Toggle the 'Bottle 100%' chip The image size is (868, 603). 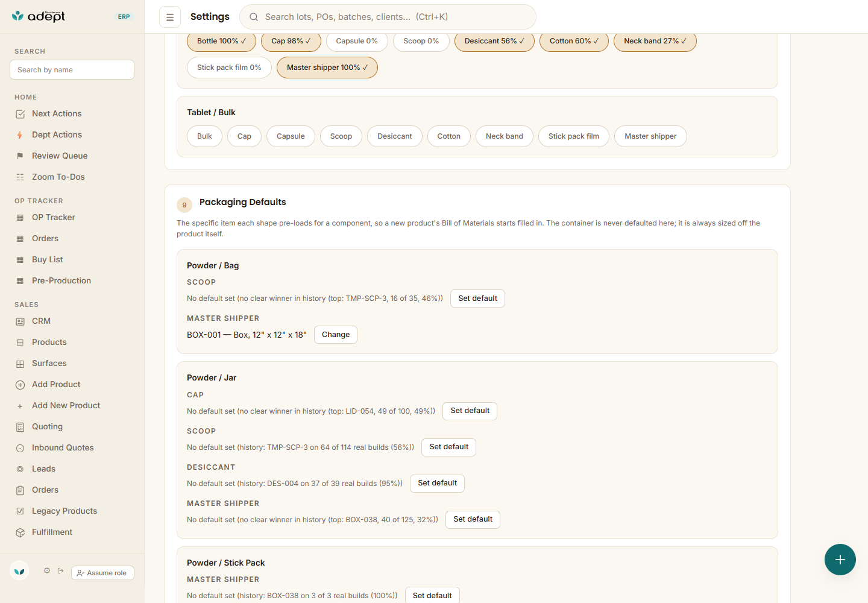coord(221,41)
